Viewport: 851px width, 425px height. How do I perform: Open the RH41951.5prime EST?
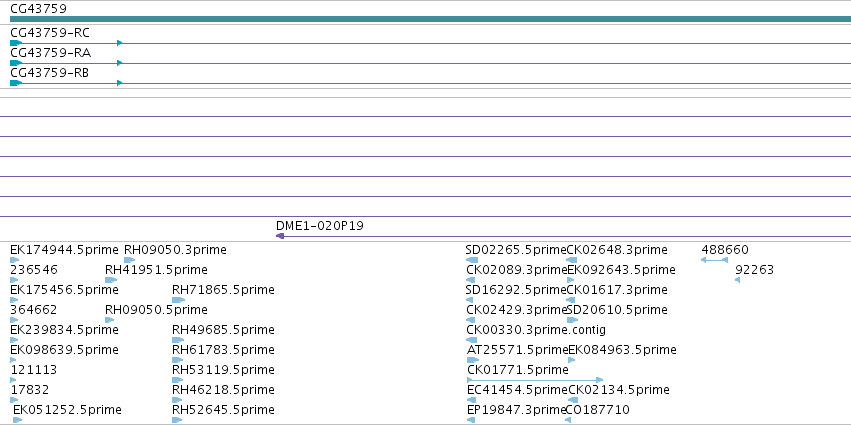pos(156,270)
